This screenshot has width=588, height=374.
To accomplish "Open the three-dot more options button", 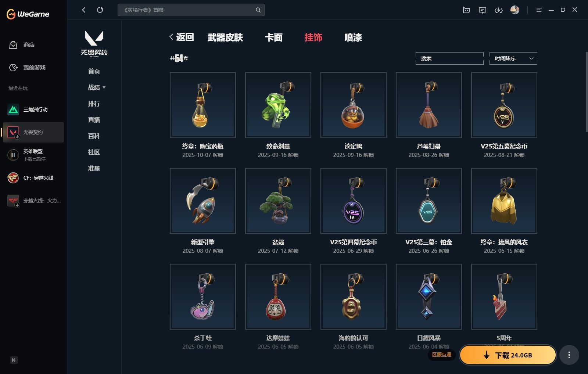I will click(x=569, y=355).
